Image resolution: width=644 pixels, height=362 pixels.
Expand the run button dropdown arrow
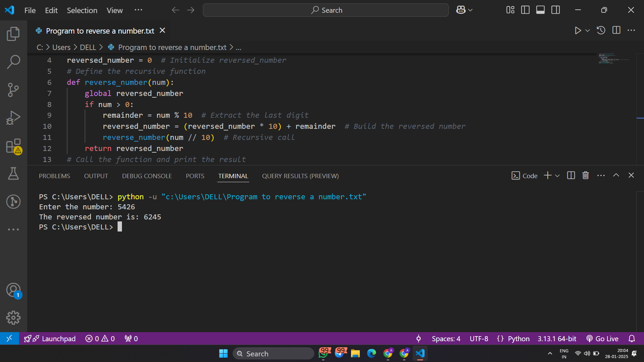588,31
